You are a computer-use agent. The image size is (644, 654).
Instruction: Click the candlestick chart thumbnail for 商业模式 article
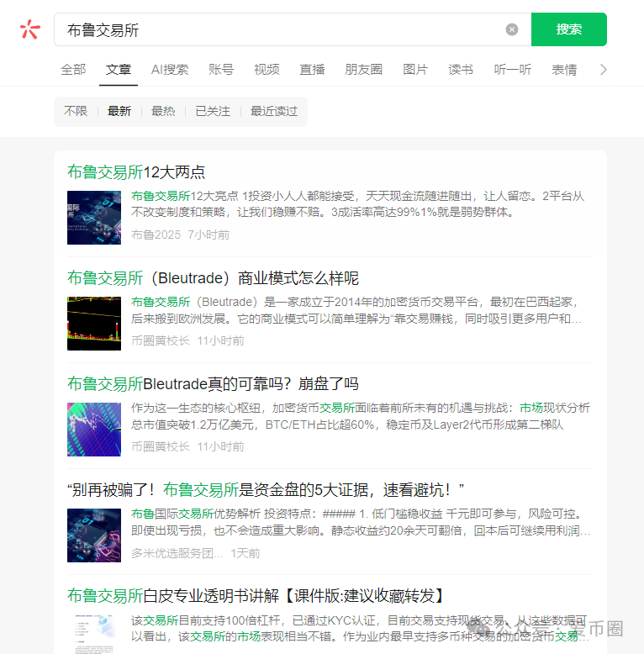pyautogui.click(x=94, y=324)
